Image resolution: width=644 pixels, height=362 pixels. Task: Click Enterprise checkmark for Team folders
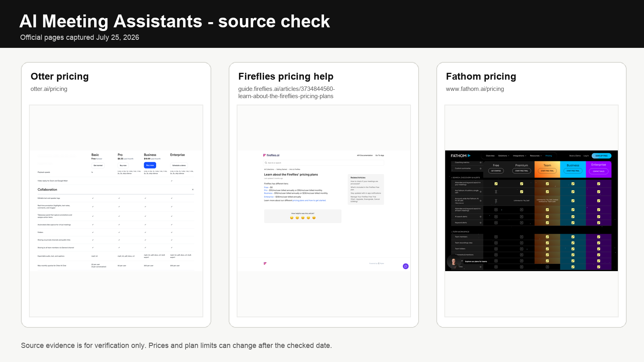click(599, 249)
